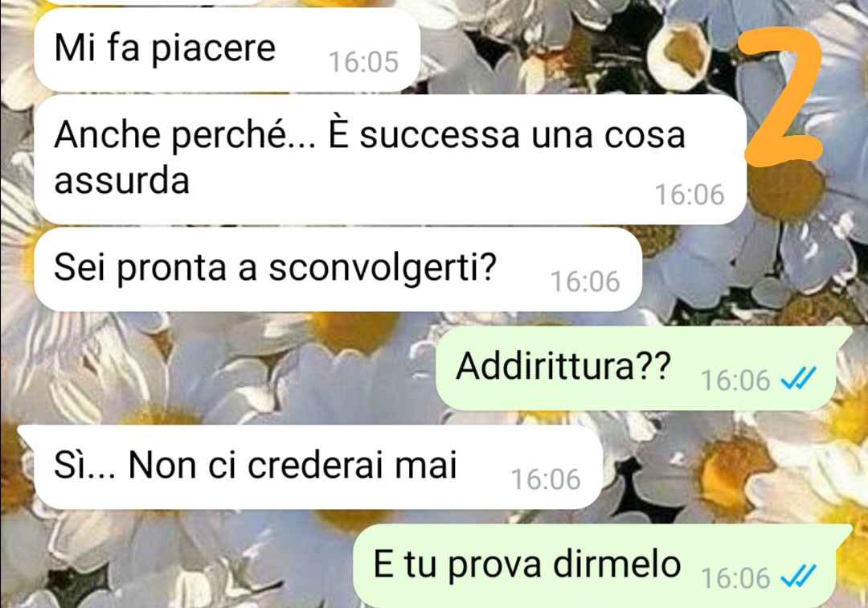Tap the blue double check on "E tu prova dirmelo"

click(x=798, y=577)
